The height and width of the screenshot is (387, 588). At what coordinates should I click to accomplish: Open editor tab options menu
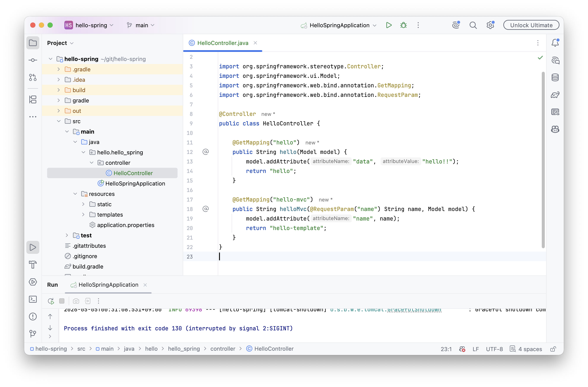click(538, 43)
